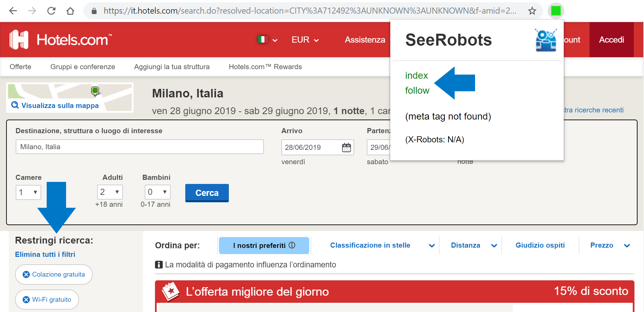
Task: Open Aggiungi la tua struttura
Action: click(x=172, y=67)
